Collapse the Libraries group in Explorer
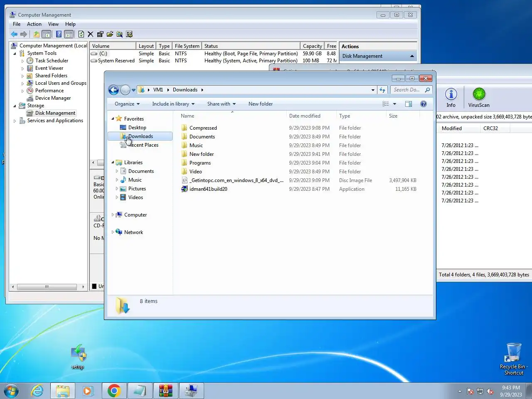 click(113, 163)
